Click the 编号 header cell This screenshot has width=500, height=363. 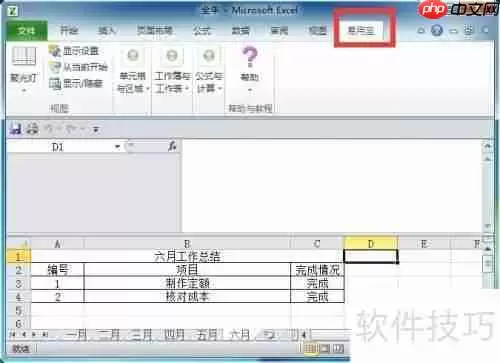tap(57, 270)
